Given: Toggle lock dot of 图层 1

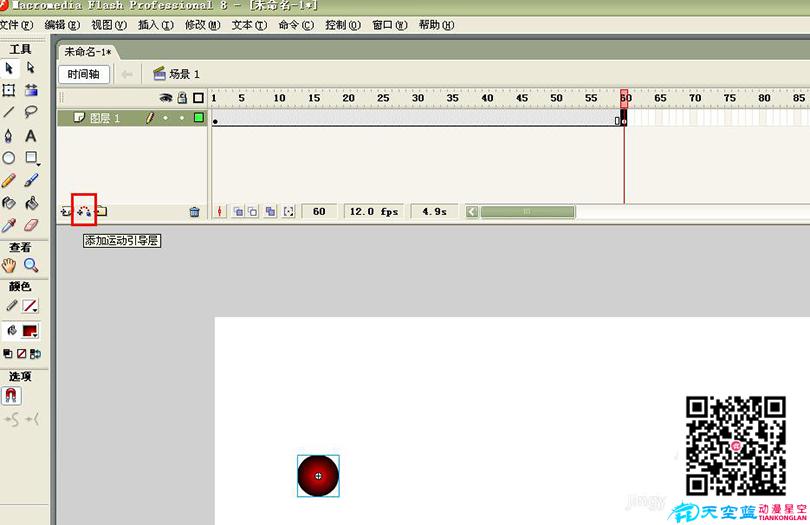Looking at the screenshot, I should (x=182, y=118).
